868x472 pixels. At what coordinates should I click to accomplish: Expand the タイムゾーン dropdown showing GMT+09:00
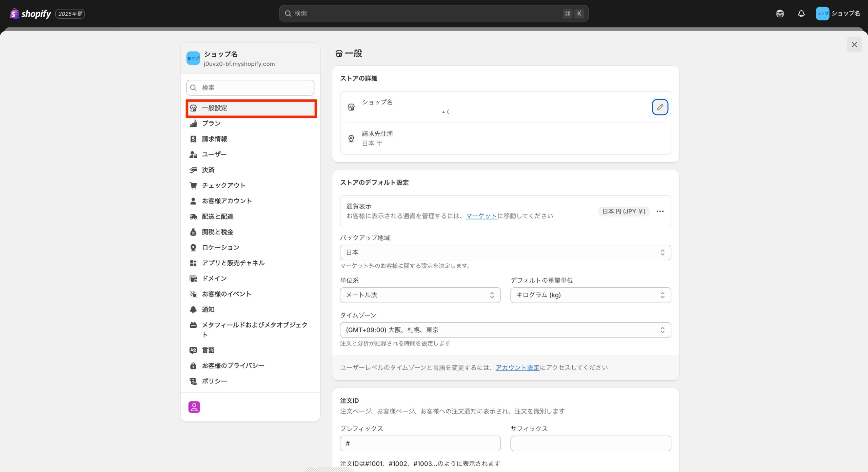pos(505,330)
